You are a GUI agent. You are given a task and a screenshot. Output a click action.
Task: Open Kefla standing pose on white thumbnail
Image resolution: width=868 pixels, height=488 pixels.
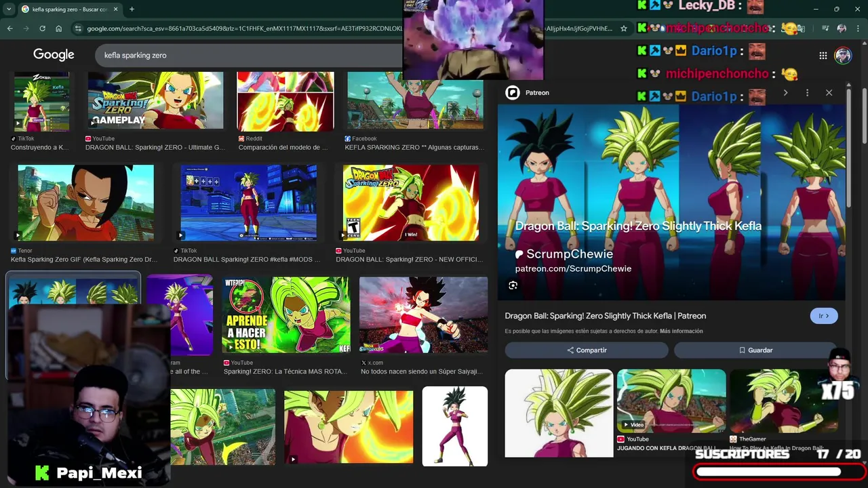(x=454, y=426)
